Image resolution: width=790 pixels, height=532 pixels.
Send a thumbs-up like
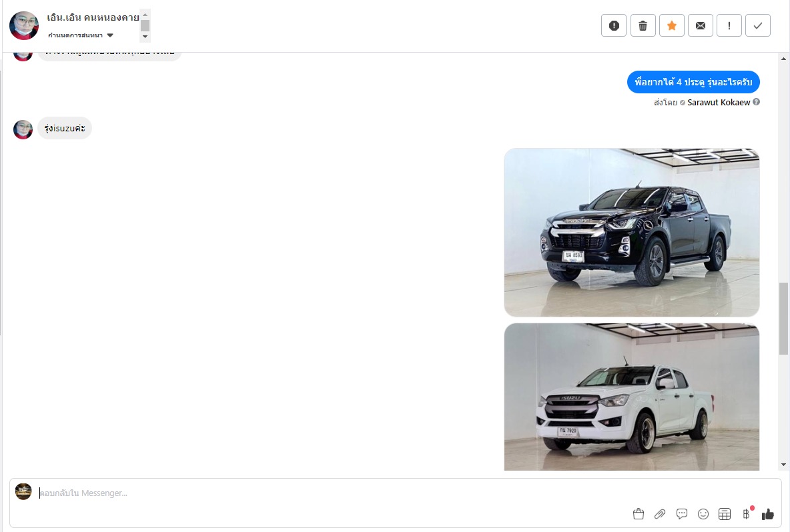point(768,514)
